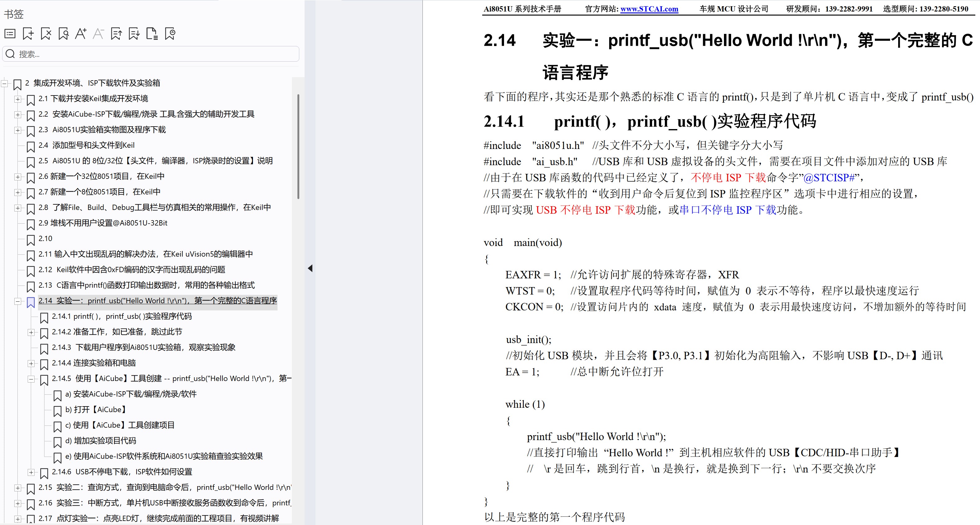Collapse the bookmark sidebar with the arrow
This screenshot has height=525, width=980.
311,268
